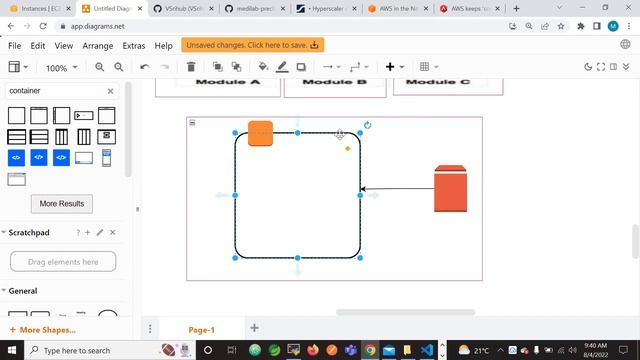The image size is (640, 360).
Task: Redo the undone action
Action: pos(164,67)
